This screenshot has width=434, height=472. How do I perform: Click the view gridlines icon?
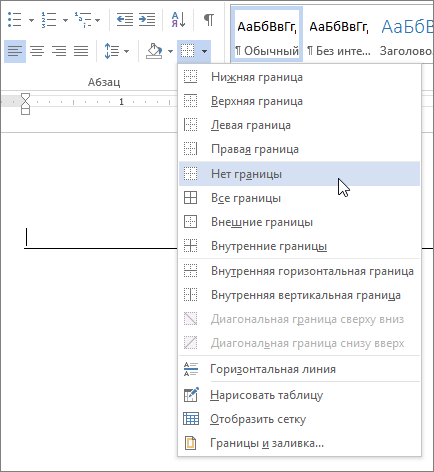point(191,419)
